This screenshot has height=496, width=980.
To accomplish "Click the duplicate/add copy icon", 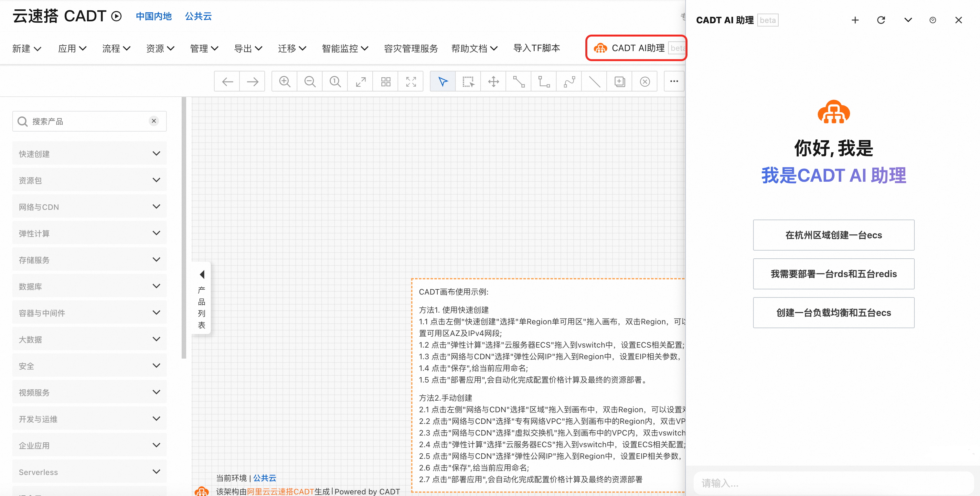I will click(x=619, y=81).
